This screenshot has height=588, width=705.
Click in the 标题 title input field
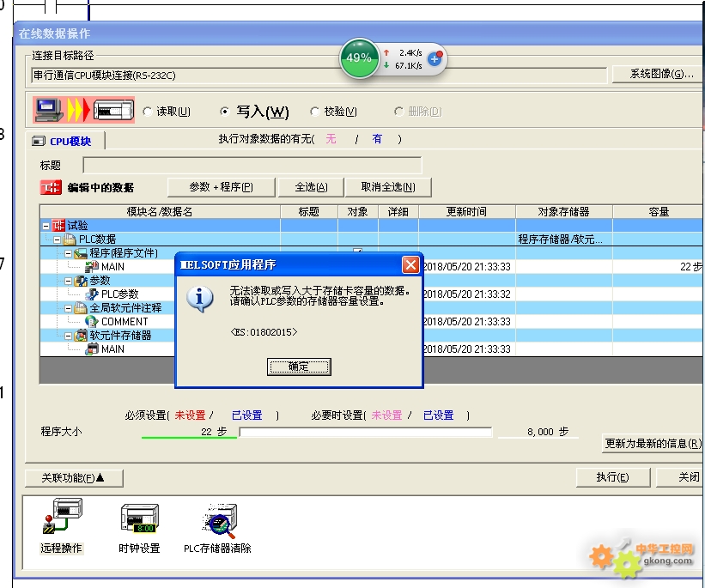click(x=252, y=165)
